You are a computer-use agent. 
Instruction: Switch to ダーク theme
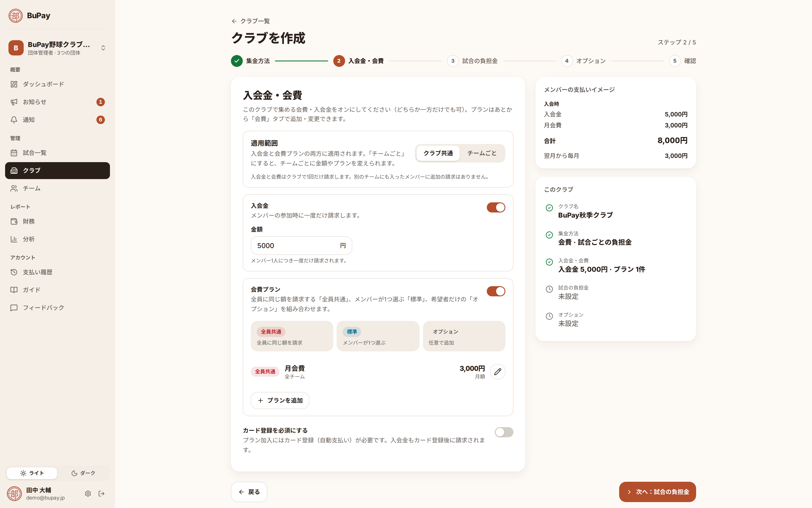pos(83,473)
